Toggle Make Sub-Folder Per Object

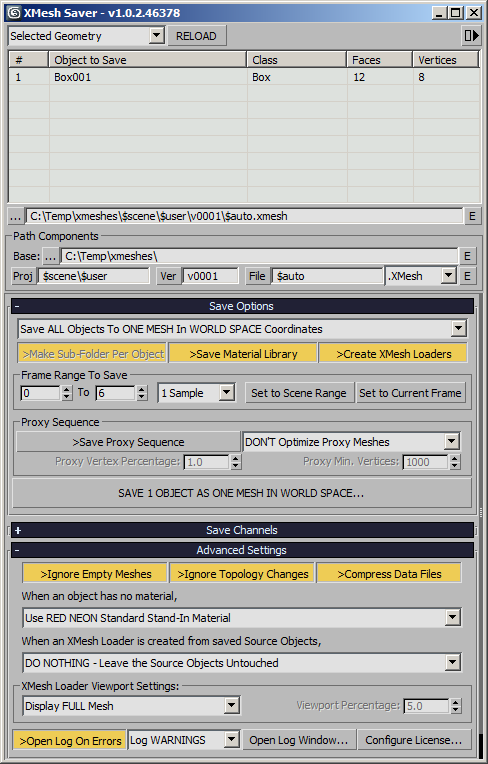click(x=93, y=354)
